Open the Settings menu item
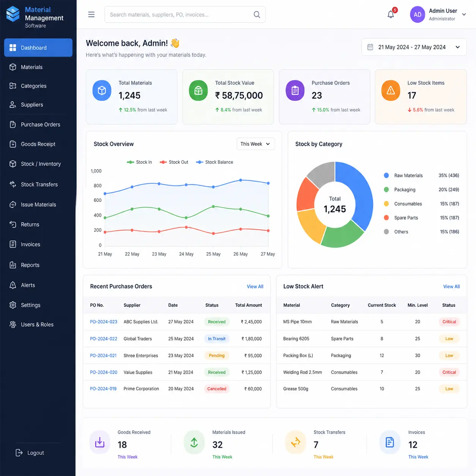Image resolution: width=476 pixels, height=476 pixels. point(38,305)
